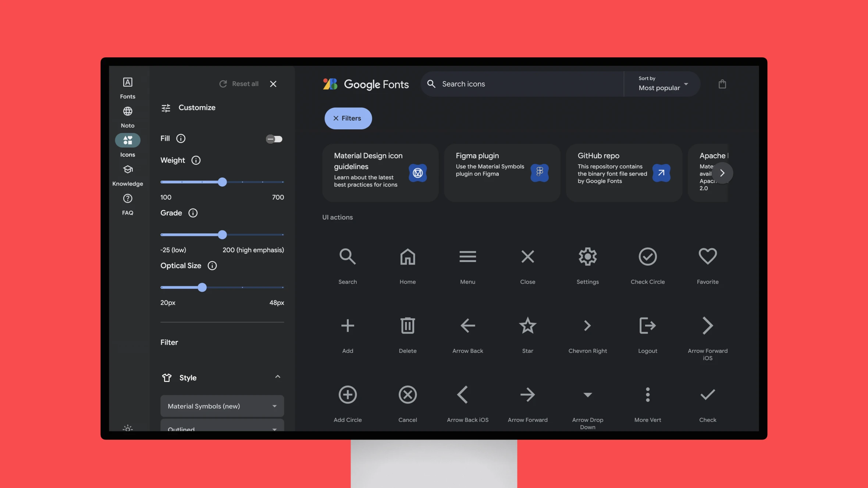Enable the Filters toggle button
Viewport: 868px width, 488px height.
348,118
